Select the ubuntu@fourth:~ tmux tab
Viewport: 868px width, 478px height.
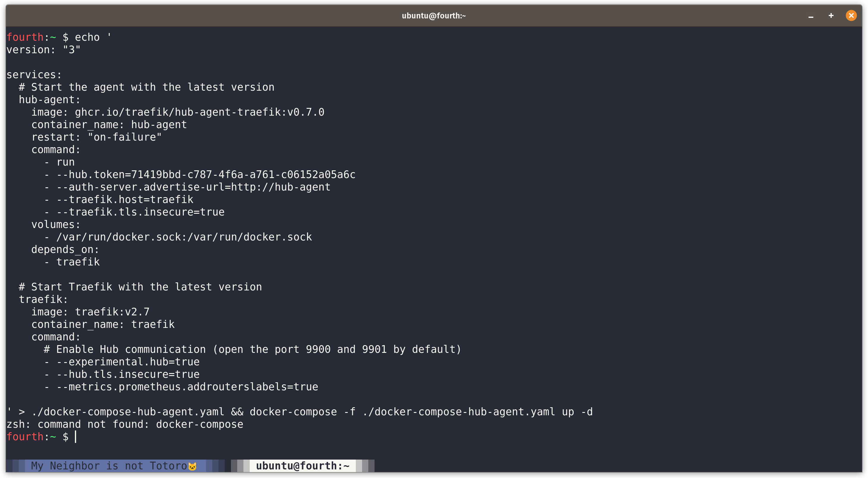click(302, 466)
